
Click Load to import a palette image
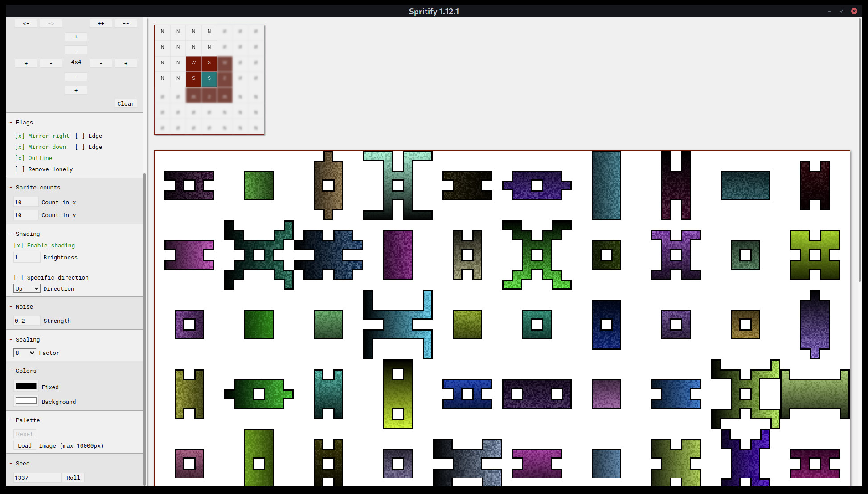pos(25,445)
